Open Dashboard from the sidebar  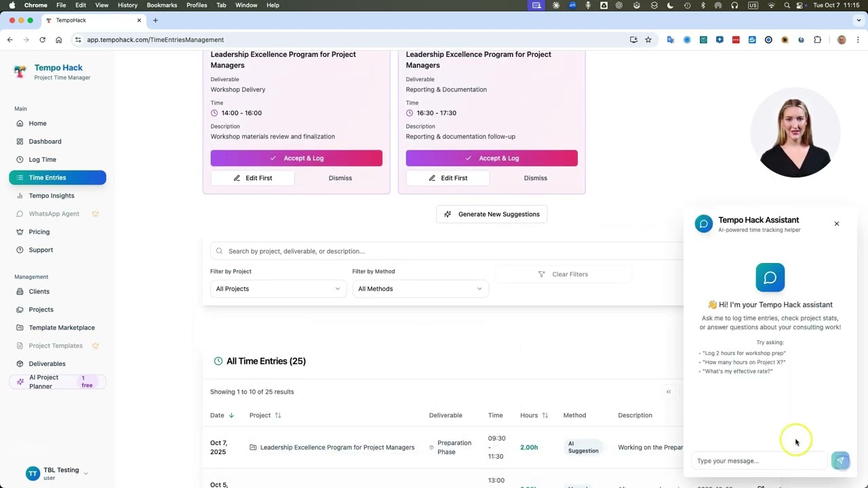(58, 142)
